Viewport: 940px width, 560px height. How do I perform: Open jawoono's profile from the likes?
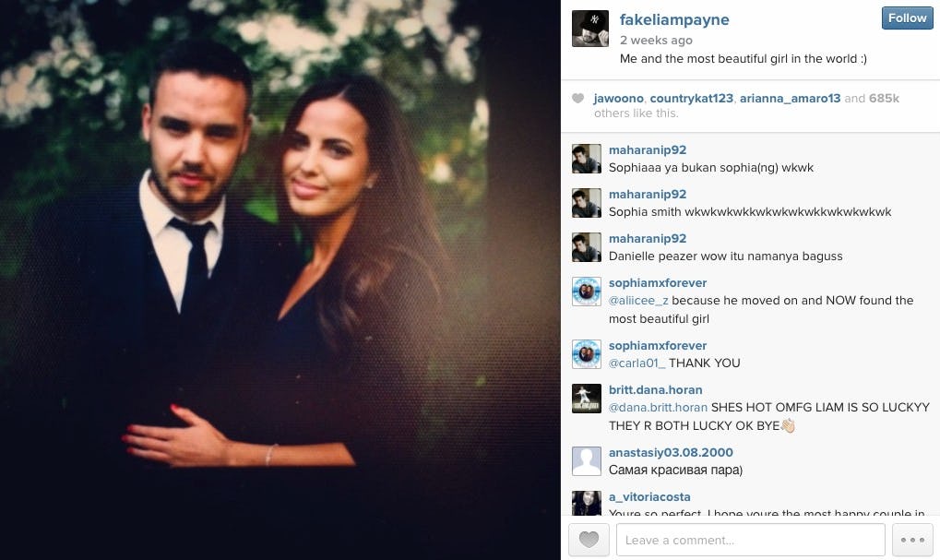(x=619, y=99)
